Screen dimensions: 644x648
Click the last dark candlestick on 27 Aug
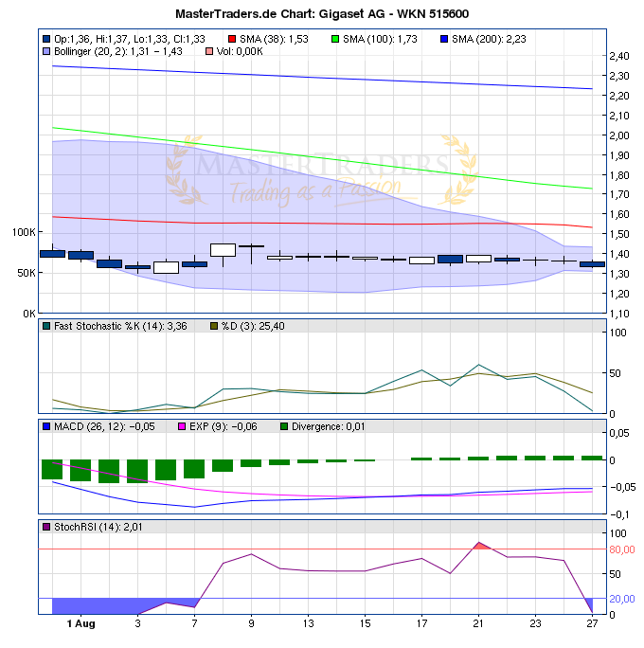(592, 264)
